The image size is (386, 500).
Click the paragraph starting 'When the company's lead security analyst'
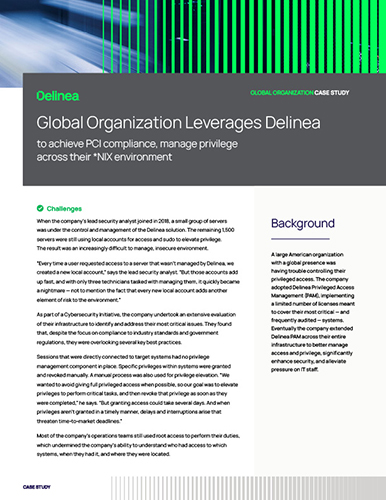[x=136, y=235]
